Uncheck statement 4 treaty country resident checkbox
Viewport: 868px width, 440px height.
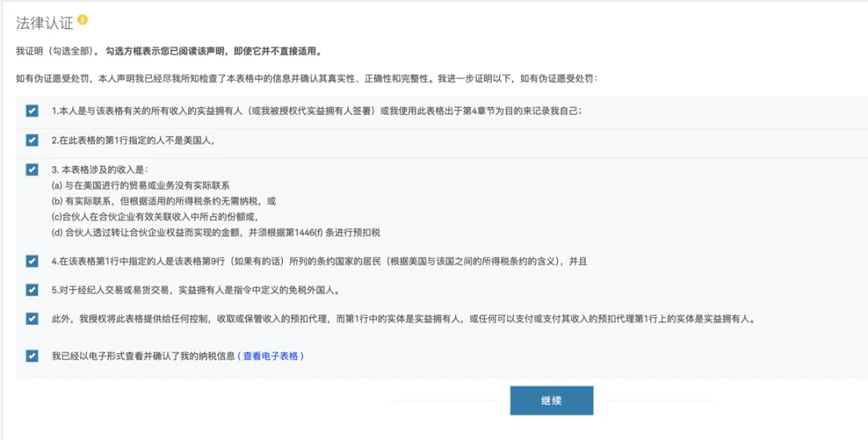(x=32, y=261)
